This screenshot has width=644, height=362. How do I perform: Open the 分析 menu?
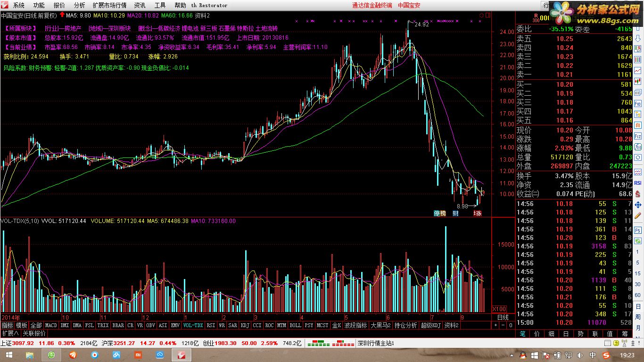[80, 5]
